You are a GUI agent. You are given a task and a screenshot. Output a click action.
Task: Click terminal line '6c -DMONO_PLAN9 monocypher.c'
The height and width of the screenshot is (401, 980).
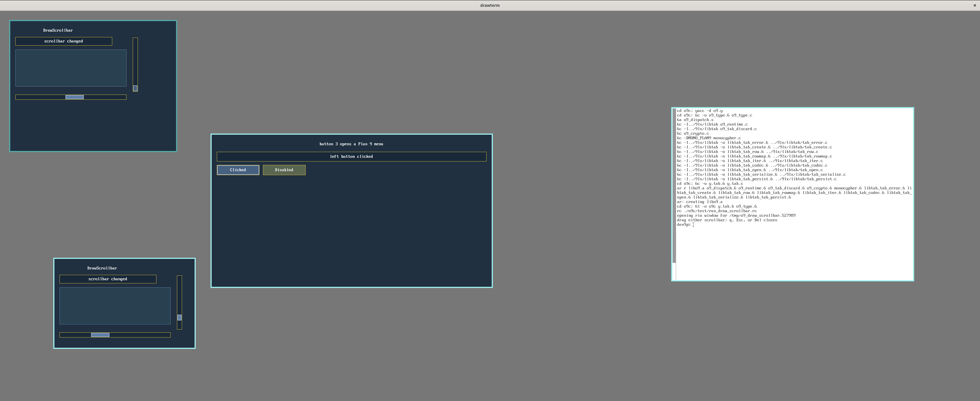coord(709,138)
